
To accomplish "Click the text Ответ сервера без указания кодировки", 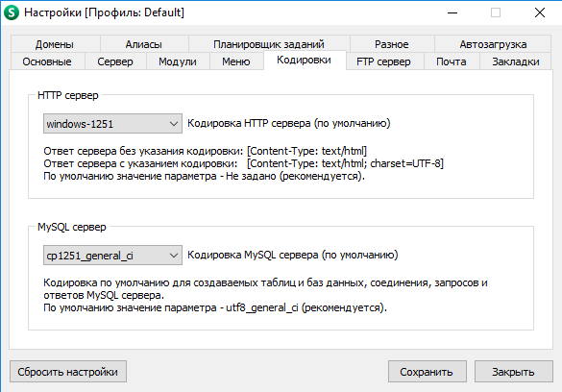I will (x=143, y=151).
